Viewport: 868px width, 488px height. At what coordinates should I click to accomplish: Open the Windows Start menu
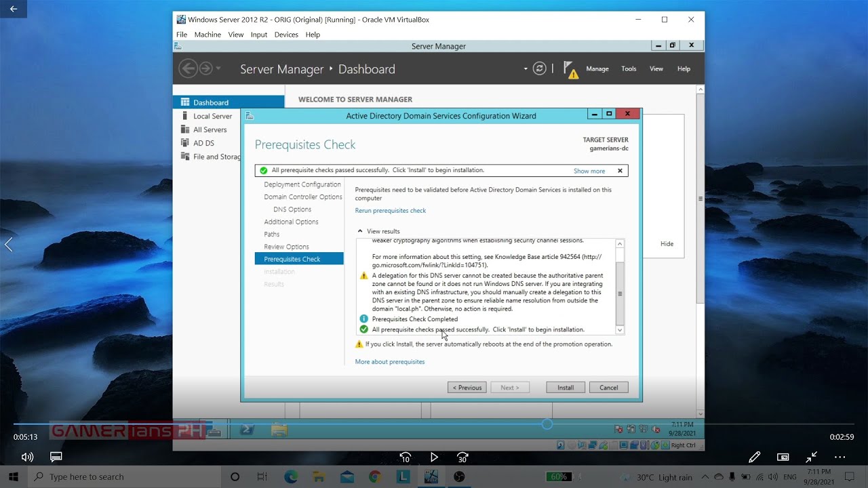(14, 476)
